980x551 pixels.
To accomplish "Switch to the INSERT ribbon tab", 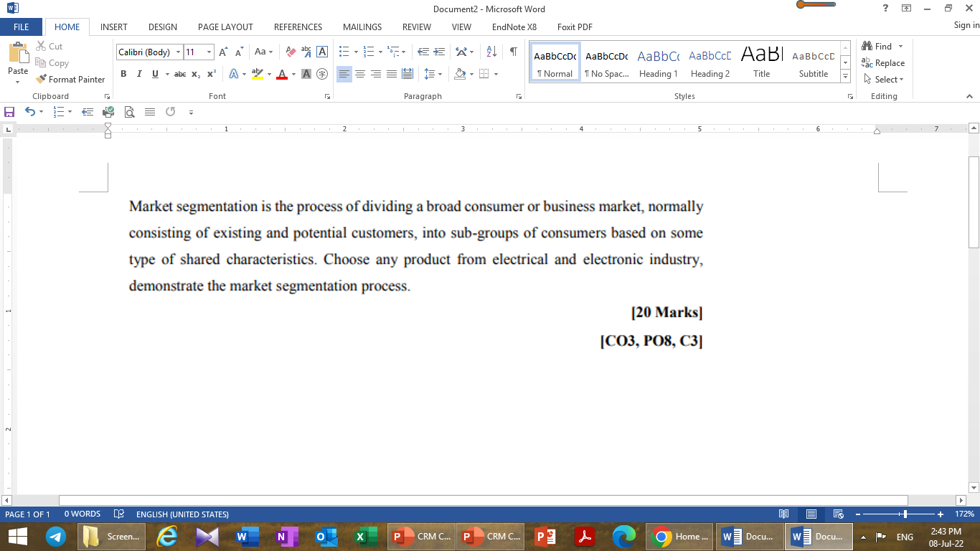I will point(113,27).
